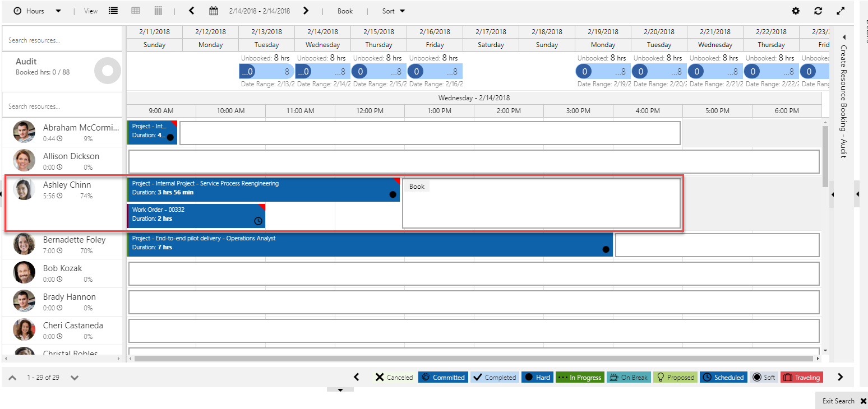Expand the Create Resource Booking panel
This screenshot has height=409, width=868.
point(843,37)
